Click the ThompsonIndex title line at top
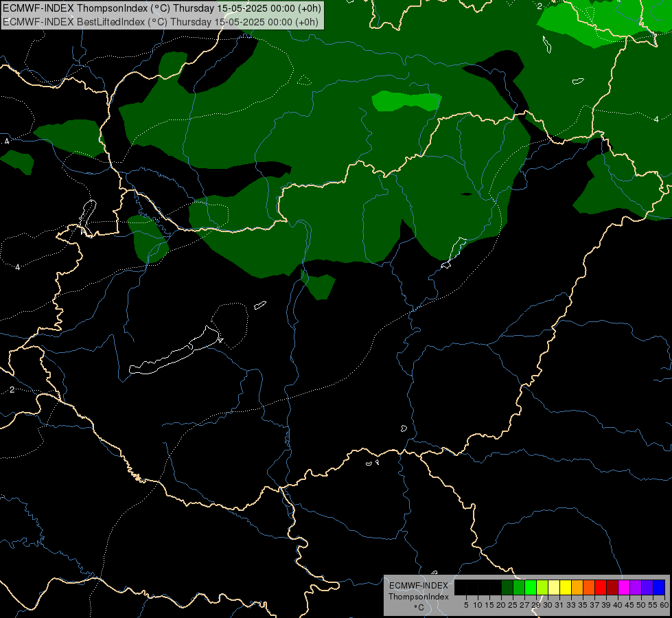Screen dimensions: 672x618 161,8
